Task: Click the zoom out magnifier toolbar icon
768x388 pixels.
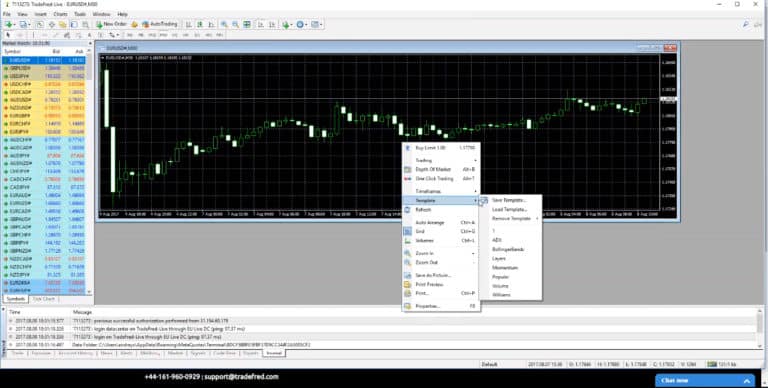Action: click(x=236, y=24)
